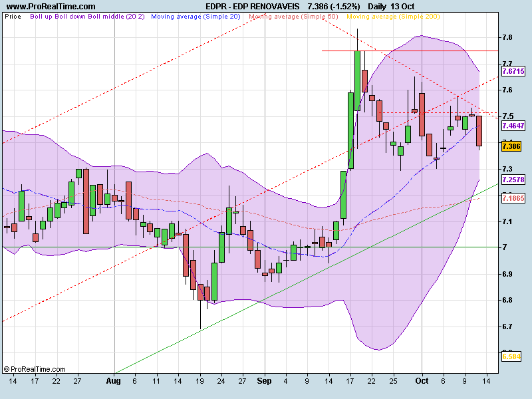532x399 pixels.
Task: Click the red 7.1865 moving average tag
Action: coord(513,198)
